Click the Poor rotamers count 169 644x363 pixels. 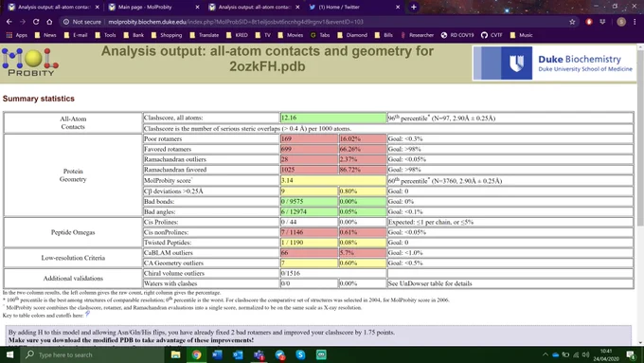tap(309, 138)
